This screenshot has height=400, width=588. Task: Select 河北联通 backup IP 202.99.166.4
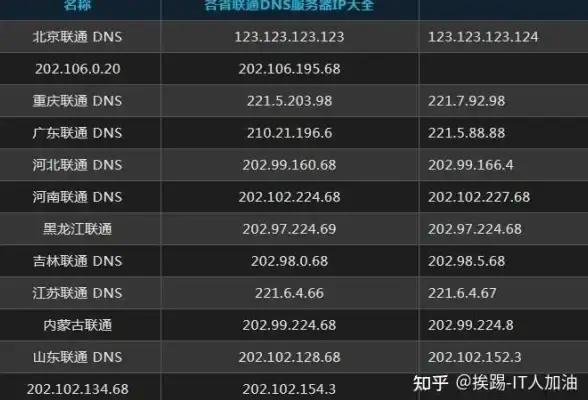(x=471, y=165)
